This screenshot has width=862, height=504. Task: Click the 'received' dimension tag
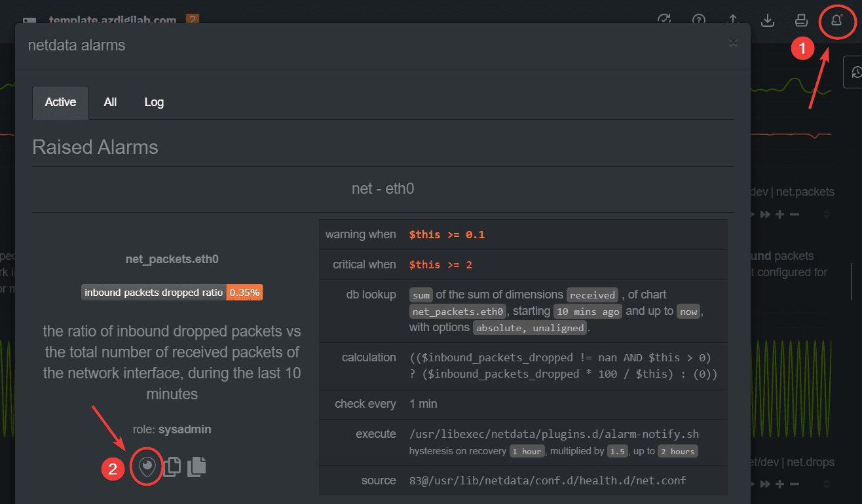tap(593, 295)
